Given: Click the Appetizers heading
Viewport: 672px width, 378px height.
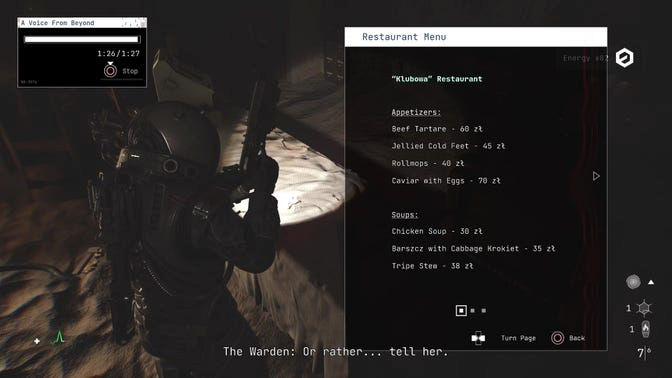Looking at the screenshot, I should point(416,112).
